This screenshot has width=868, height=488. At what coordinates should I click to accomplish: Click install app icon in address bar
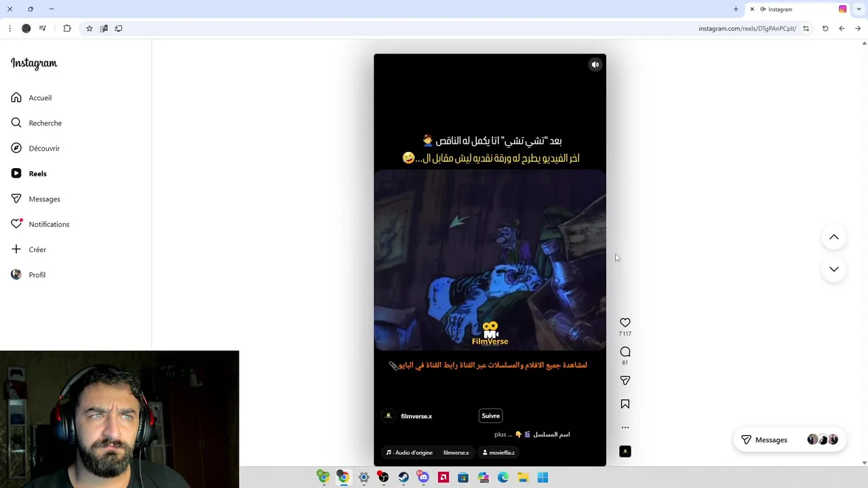[x=119, y=28]
